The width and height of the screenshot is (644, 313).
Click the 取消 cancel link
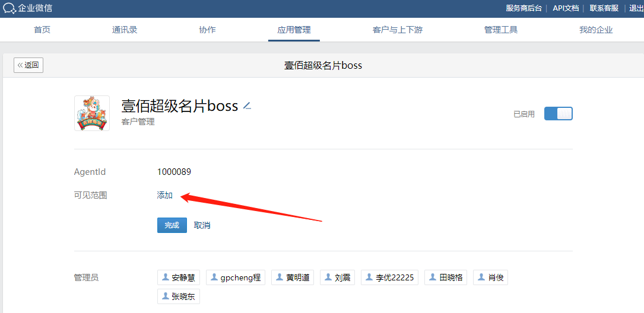(x=202, y=225)
